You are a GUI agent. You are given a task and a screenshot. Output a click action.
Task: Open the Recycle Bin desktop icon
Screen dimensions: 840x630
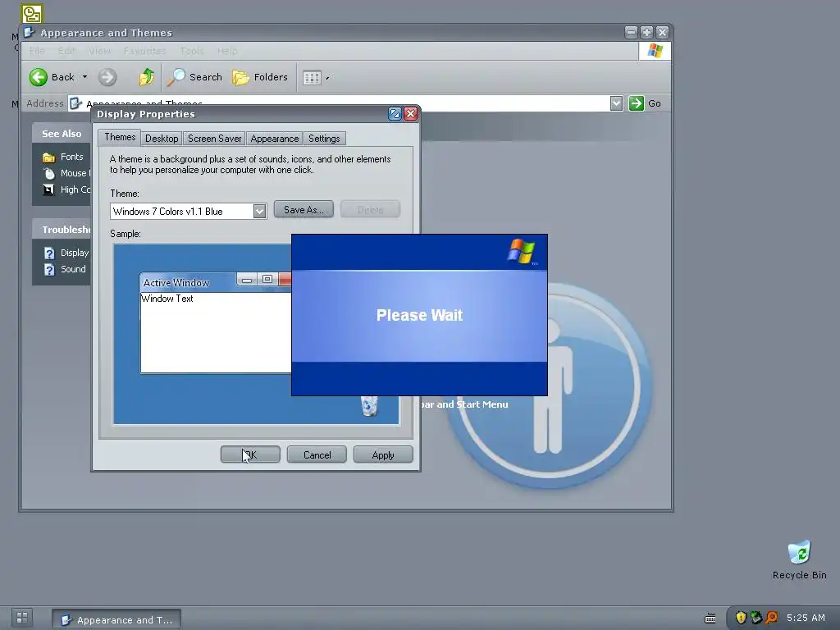pyautogui.click(x=799, y=559)
